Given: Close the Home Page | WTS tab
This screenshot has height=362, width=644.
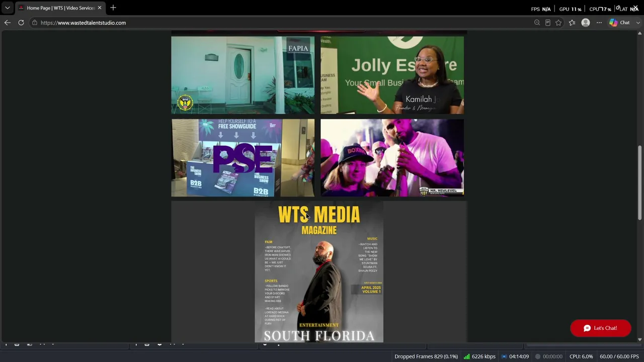Looking at the screenshot, I should click(99, 8).
